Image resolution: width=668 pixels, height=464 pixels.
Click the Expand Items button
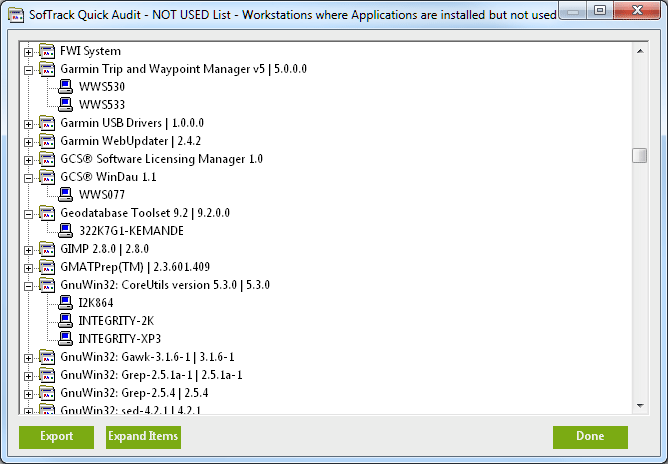(x=143, y=437)
